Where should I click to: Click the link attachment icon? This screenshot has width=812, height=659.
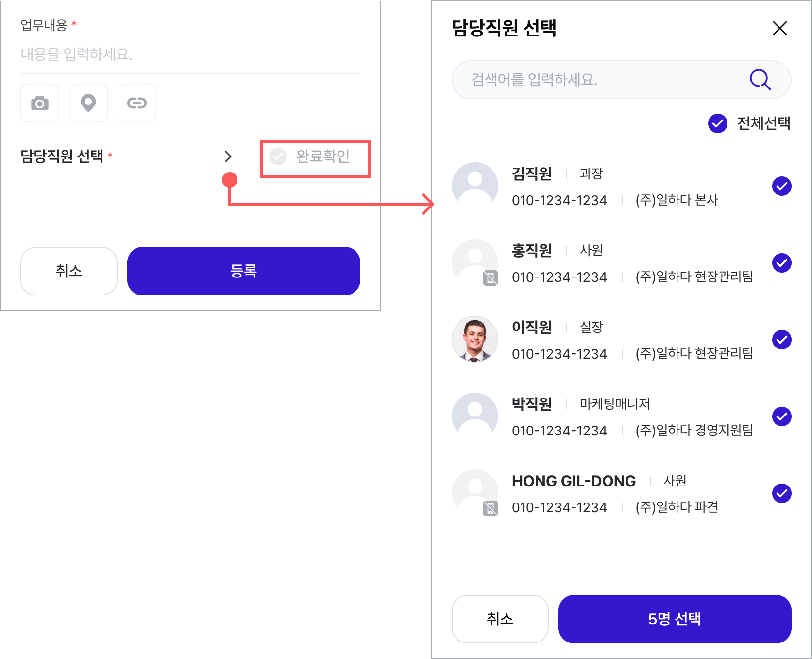click(x=137, y=103)
